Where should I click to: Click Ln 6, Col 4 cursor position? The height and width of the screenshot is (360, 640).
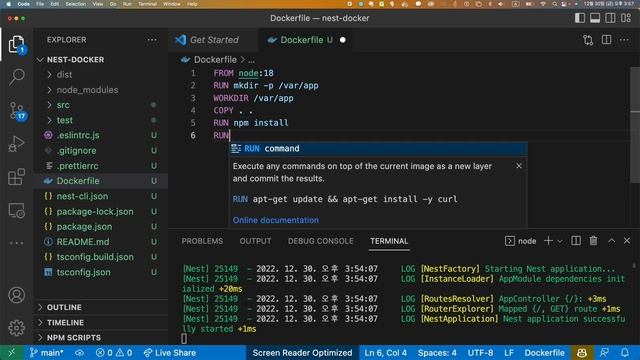[385, 353]
